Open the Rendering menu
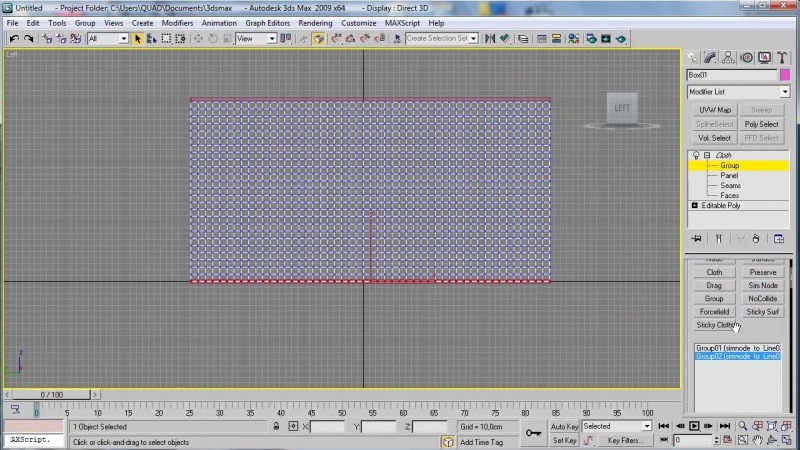This screenshot has height=450, width=800. [315, 23]
